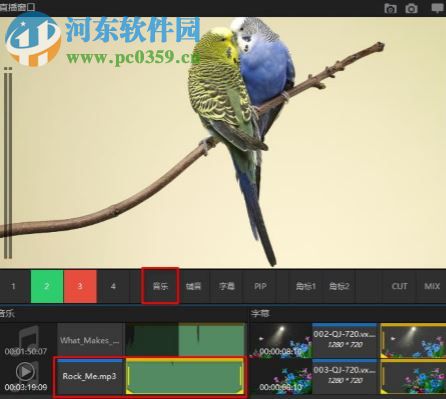Open the 角标1 tab

coord(306,286)
